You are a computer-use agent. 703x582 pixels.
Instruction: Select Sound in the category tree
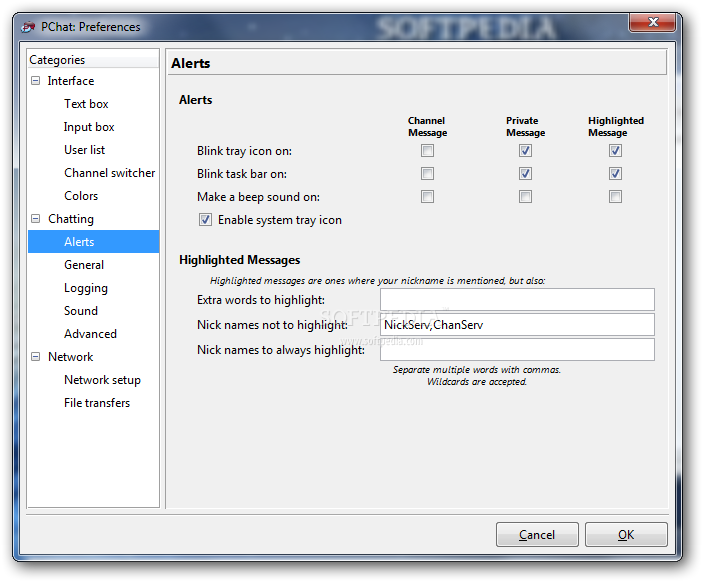tap(81, 311)
